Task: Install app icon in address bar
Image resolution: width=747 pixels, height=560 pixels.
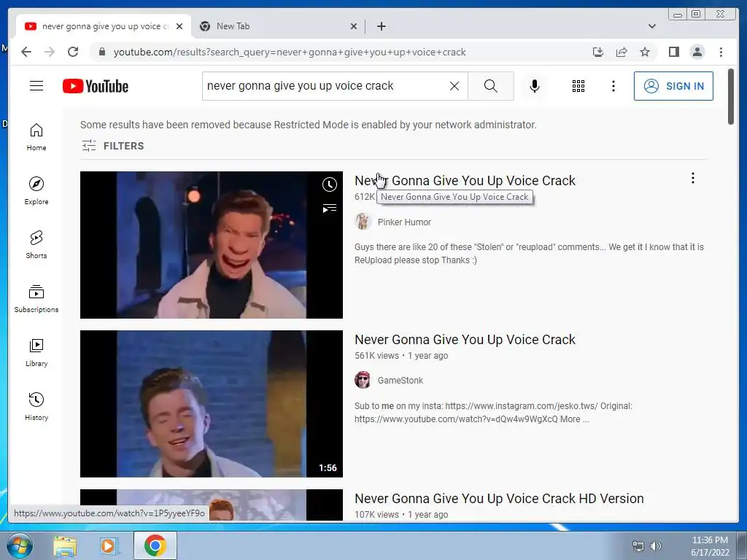Action: 598,52
